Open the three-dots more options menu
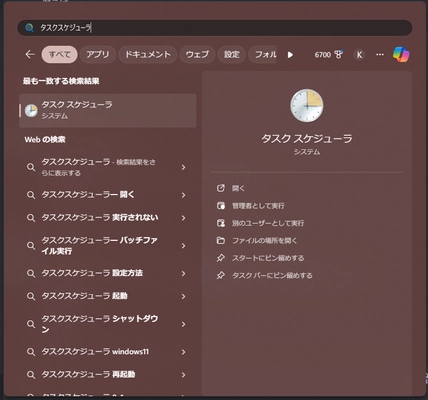This screenshot has height=400, width=428. (380, 54)
